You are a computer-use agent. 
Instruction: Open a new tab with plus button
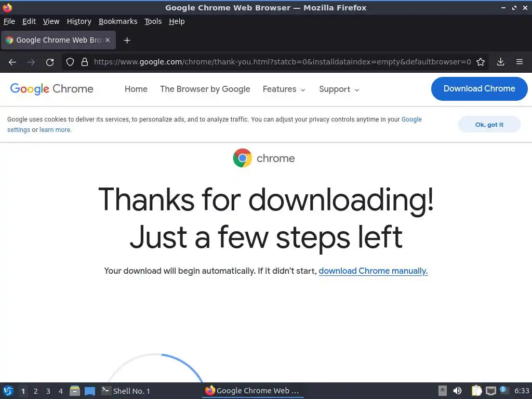click(127, 41)
